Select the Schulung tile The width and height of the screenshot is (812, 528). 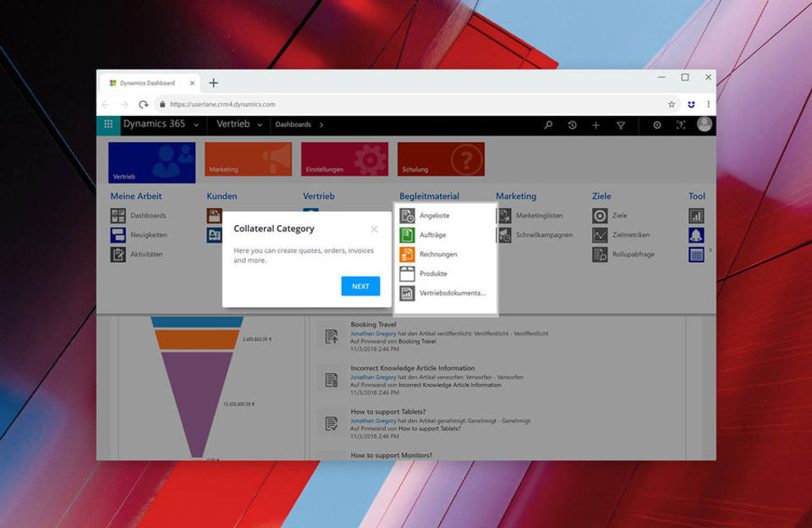point(441,159)
